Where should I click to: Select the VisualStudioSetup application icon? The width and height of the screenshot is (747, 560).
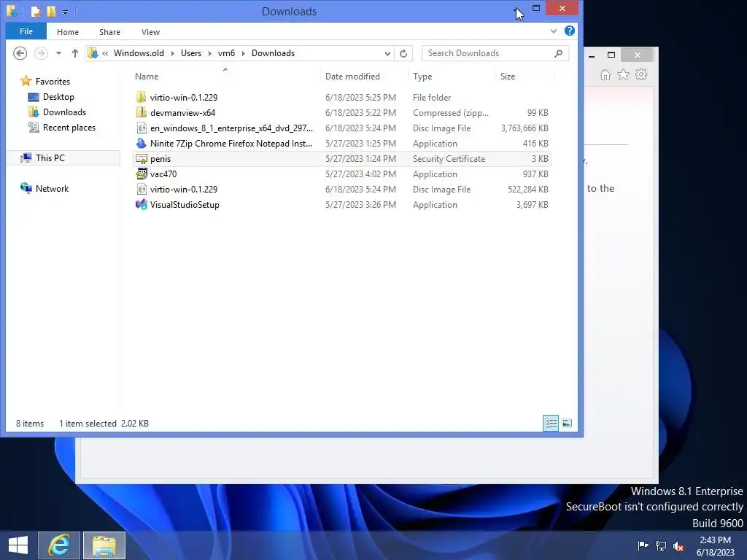pyautogui.click(x=141, y=204)
